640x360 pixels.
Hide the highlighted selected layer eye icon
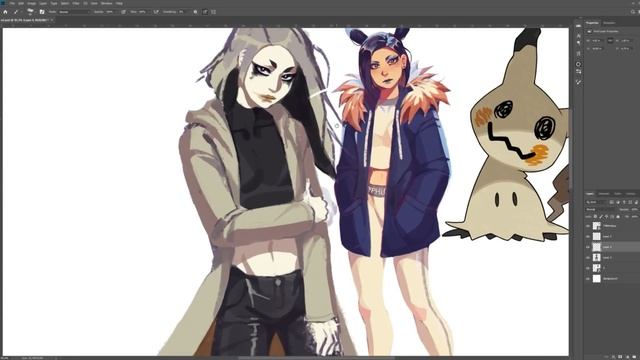(x=588, y=247)
